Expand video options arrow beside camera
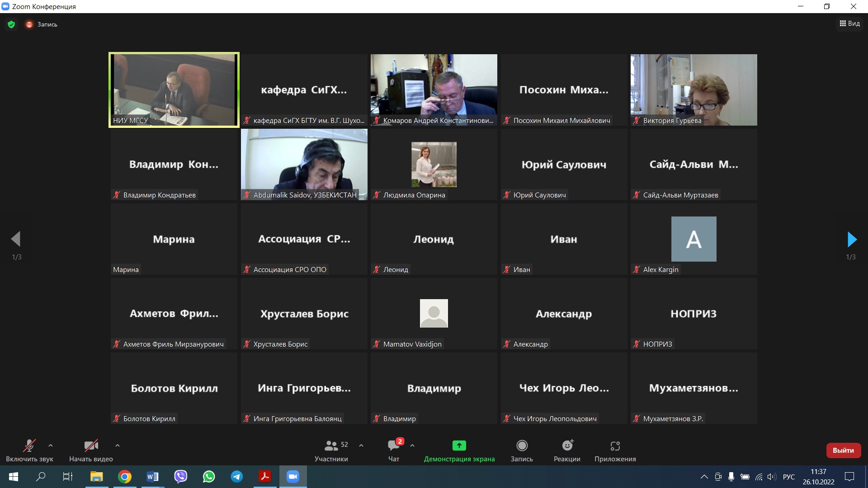Screen dimensions: 868x488 [118, 446]
